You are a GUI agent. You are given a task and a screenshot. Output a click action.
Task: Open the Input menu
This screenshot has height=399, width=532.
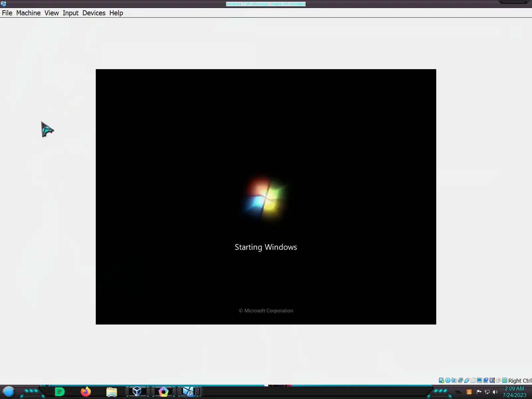coord(70,13)
